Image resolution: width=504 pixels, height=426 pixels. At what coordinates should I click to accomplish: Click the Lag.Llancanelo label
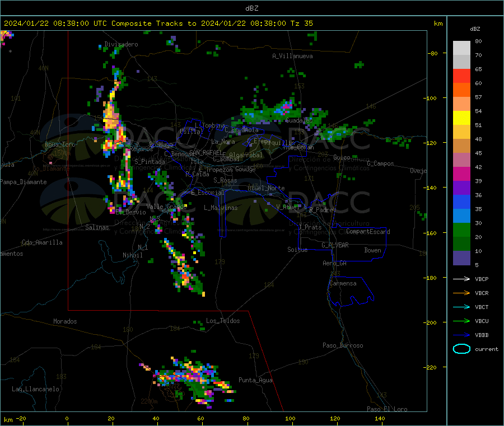coord(35,389)
